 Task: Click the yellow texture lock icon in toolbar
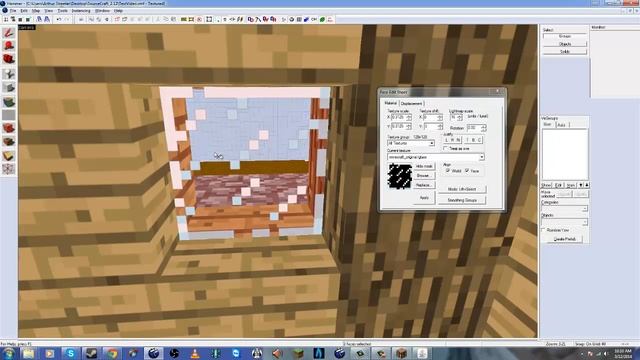coord(184,19)
